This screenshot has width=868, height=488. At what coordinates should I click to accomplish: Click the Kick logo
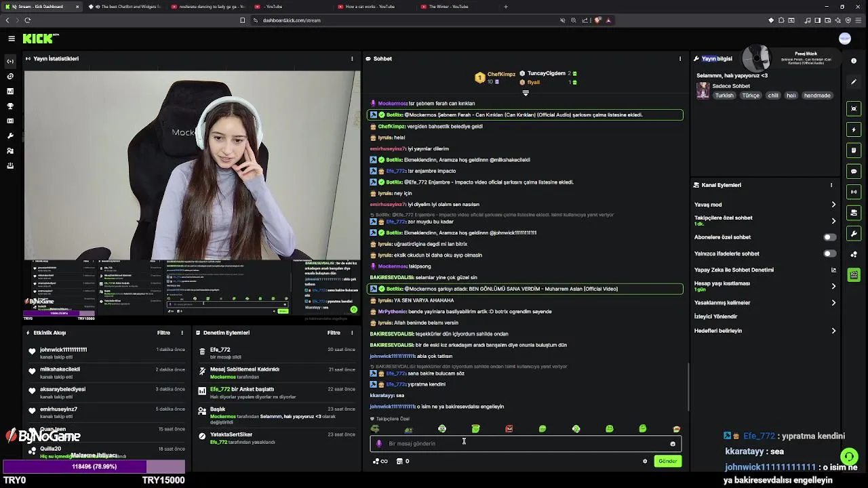click(x=41, y=39)
